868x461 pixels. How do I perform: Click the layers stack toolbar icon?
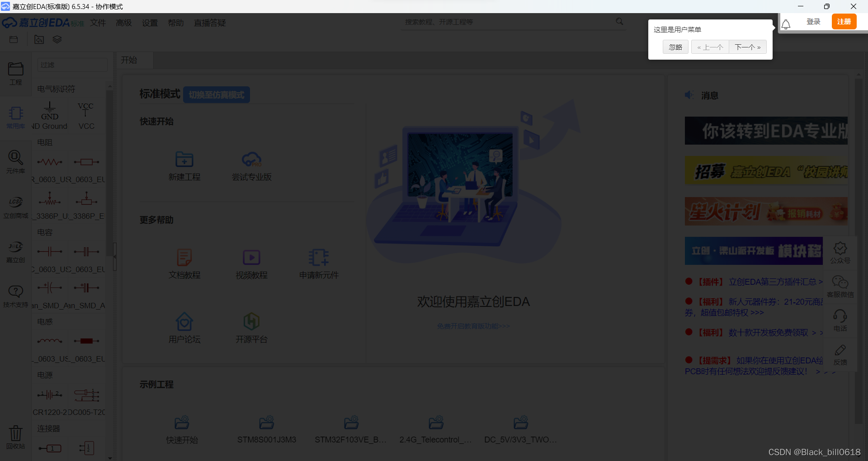click(57, 40)
